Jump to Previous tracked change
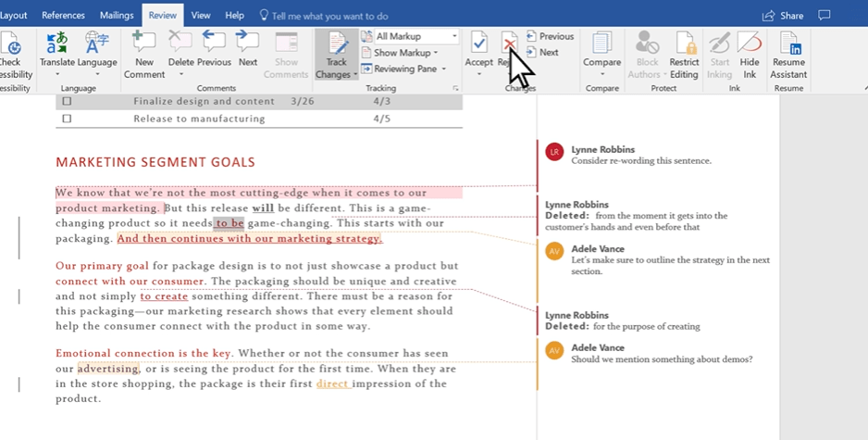868x440 pixels. pos(550,36)
